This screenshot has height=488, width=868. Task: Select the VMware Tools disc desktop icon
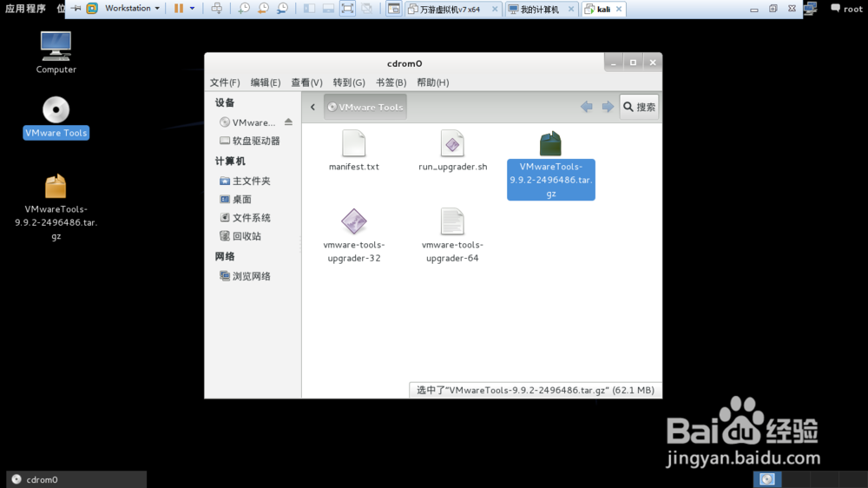coord(56,118)
